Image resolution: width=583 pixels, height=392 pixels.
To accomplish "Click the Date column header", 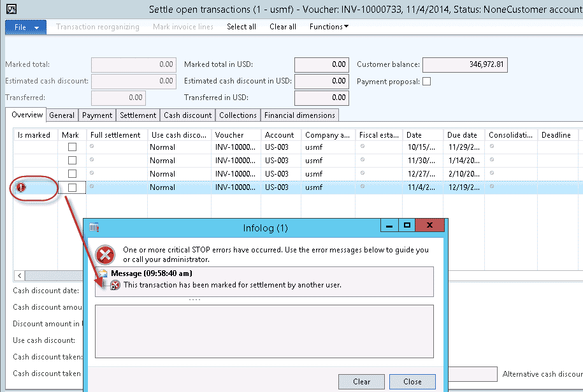I will tap(422, 135).
